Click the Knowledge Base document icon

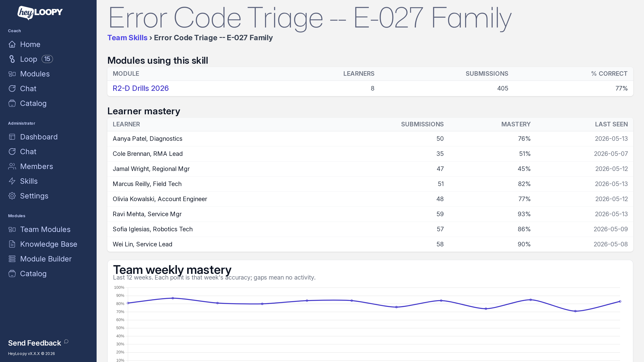point(12,244)
